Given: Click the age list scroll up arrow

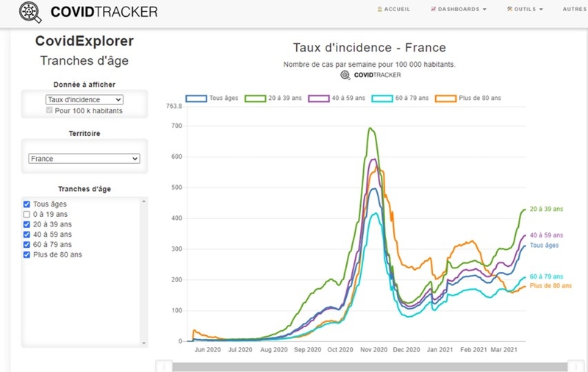Looking at the screenshot, I should 143,201.
